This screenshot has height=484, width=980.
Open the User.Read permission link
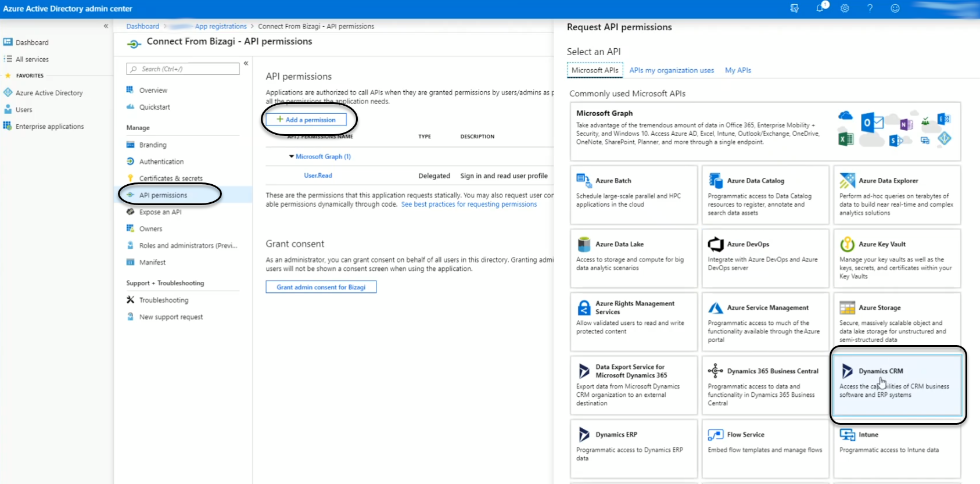(x=318, y=176)
